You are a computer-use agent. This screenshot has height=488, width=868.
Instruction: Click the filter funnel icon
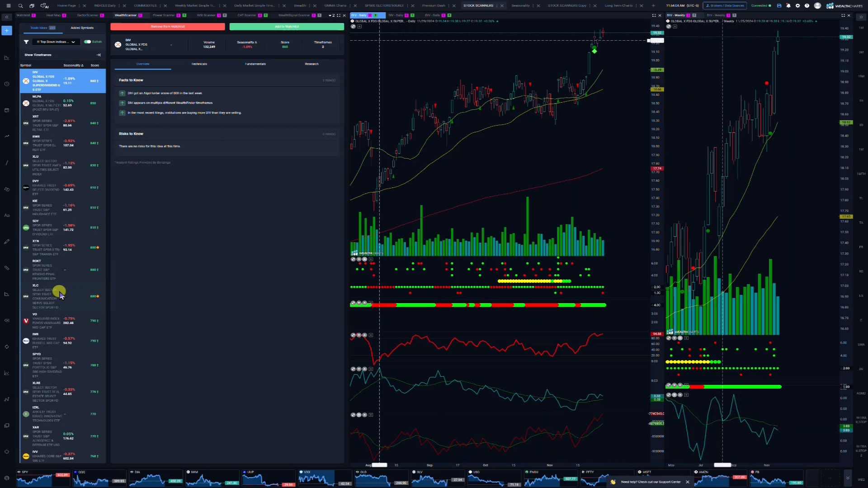point(26,42)
